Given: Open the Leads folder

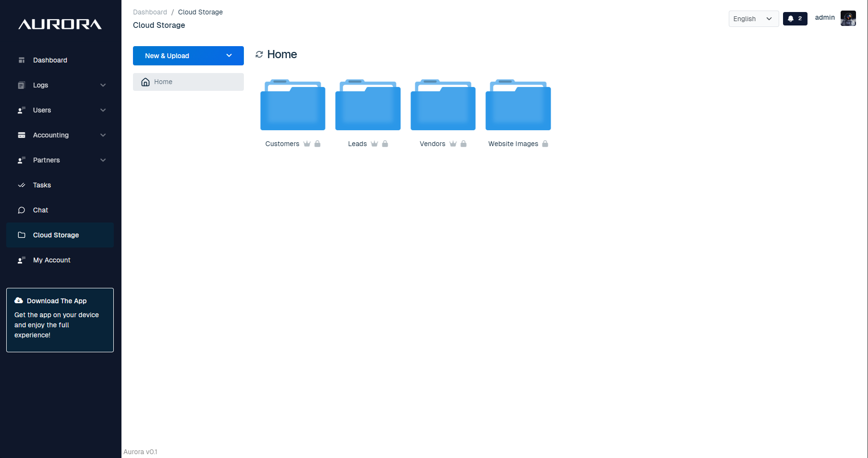Looking at the screenshot, I should point(368,106).
